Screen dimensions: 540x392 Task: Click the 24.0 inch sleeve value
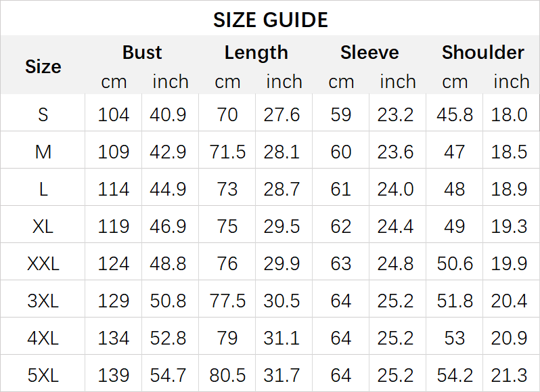point(396,189)
